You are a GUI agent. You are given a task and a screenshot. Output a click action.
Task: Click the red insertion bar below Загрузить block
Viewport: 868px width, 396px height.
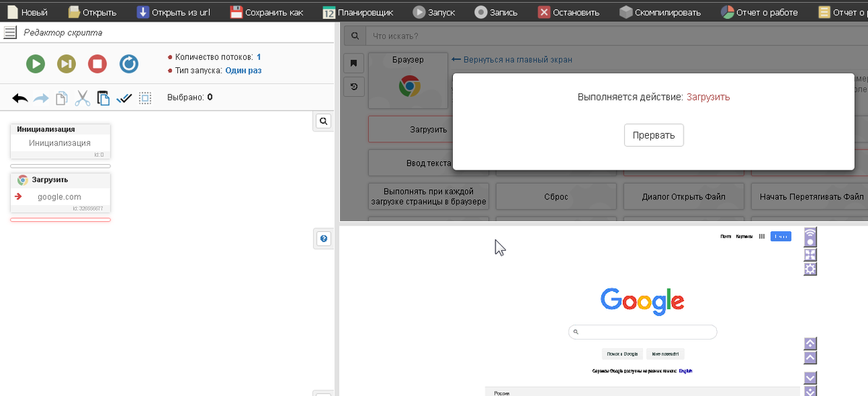coord(60,220)
